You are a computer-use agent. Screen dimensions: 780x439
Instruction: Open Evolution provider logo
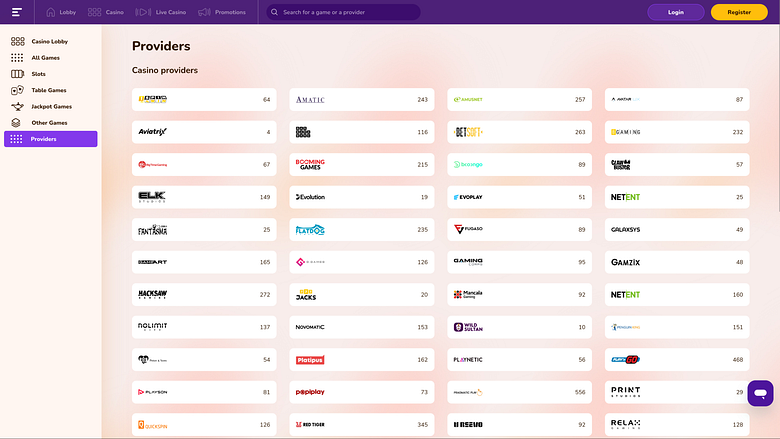click(x=310, y=197)
